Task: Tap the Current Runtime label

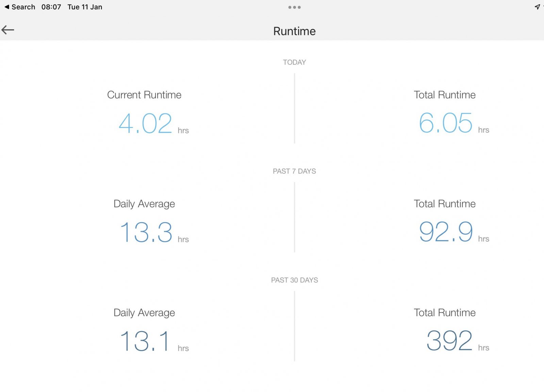Action: 144,95
